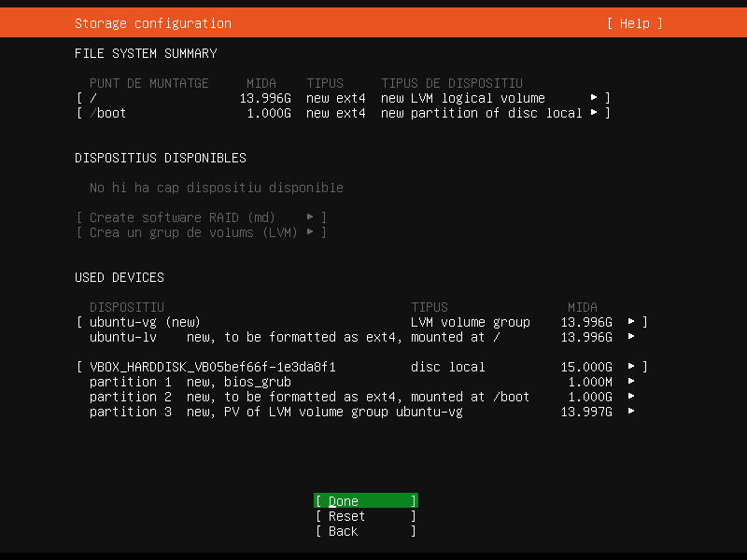Image resolution: width=747 pixels, height=560 pixels.
Task: Click the Done button
Action: (x=365, y=501)
